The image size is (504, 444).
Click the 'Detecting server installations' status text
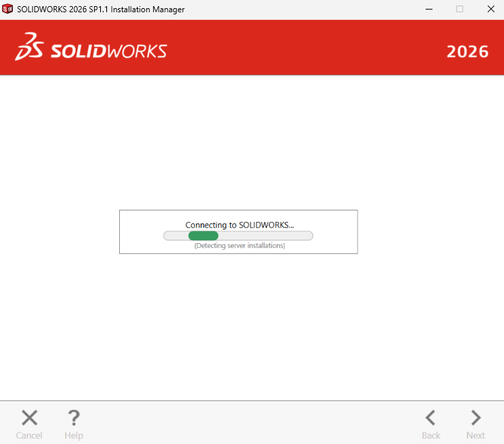(x=240, y=246)
